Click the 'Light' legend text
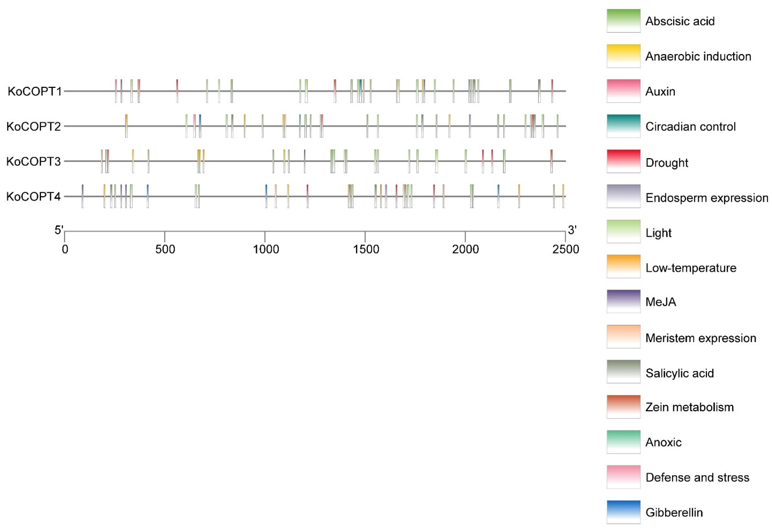Screen dimensions: 772x532 pos(658,233)
